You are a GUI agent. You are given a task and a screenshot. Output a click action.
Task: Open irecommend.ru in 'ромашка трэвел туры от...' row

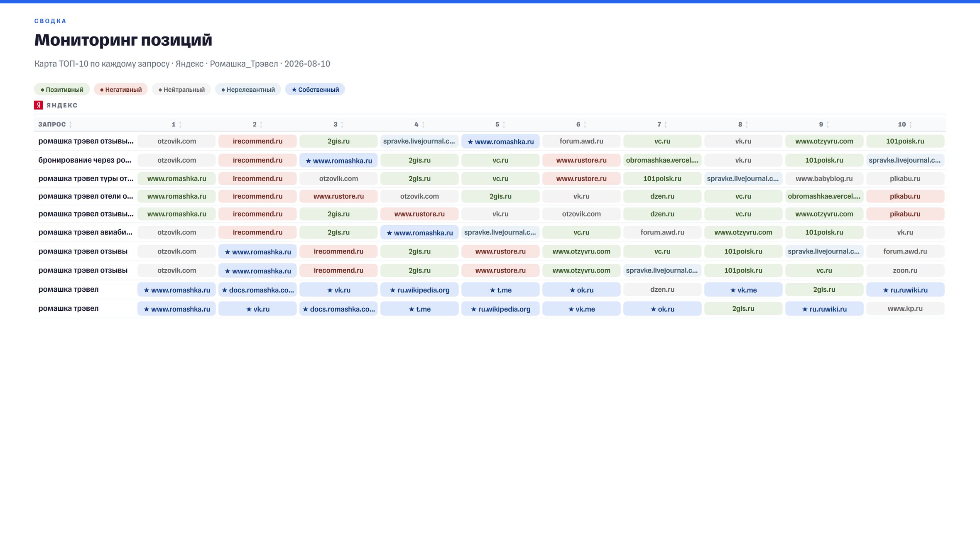click(x=258, y=178)
